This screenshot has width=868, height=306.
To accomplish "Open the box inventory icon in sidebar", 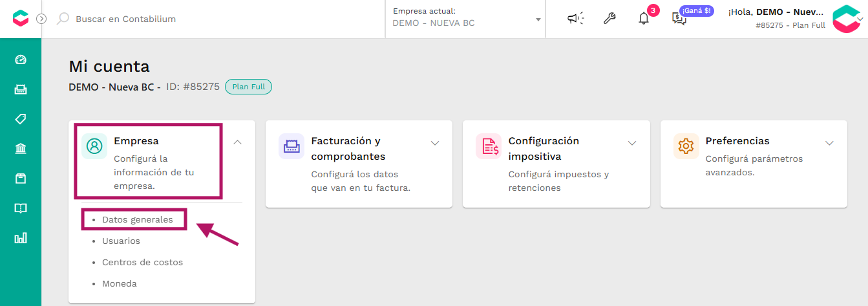I will tap(21, 179).
